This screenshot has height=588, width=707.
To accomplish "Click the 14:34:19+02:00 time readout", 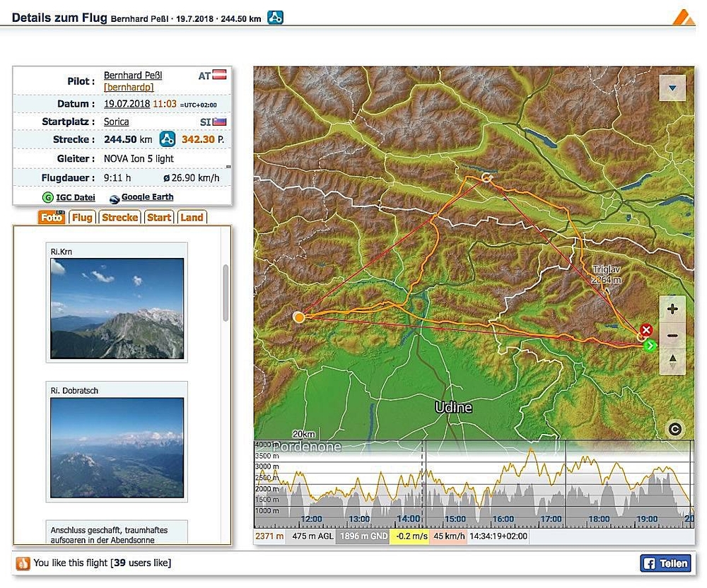I will (x=498, y=536).
